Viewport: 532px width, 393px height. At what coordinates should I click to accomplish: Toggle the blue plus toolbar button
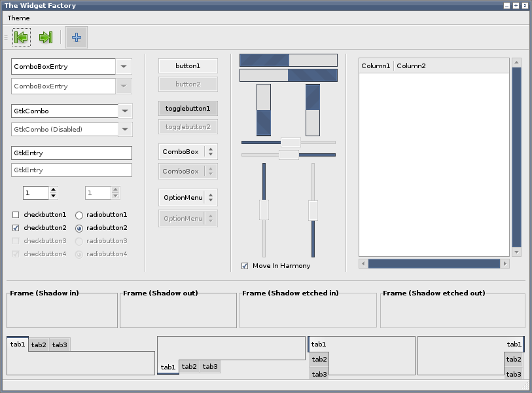tap(77, 37)
